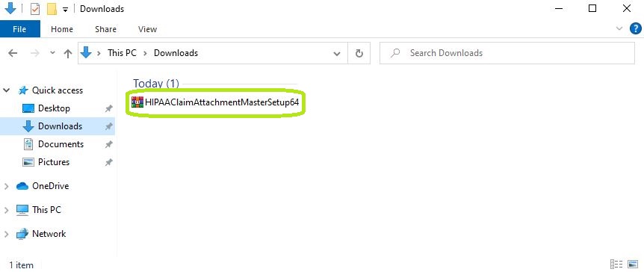Screen dimensions: 644x272
Task: Select Quick access in the sidebar
Action: point(58,90)
